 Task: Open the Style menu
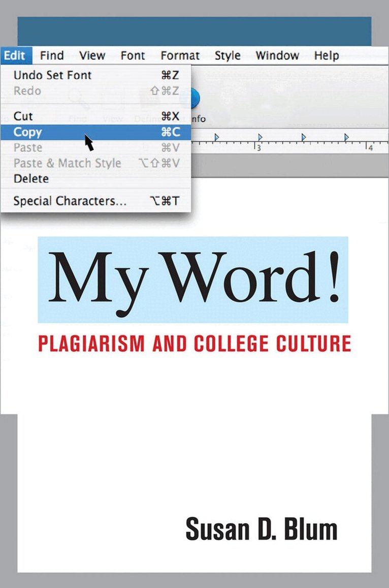tap(227, 55)
